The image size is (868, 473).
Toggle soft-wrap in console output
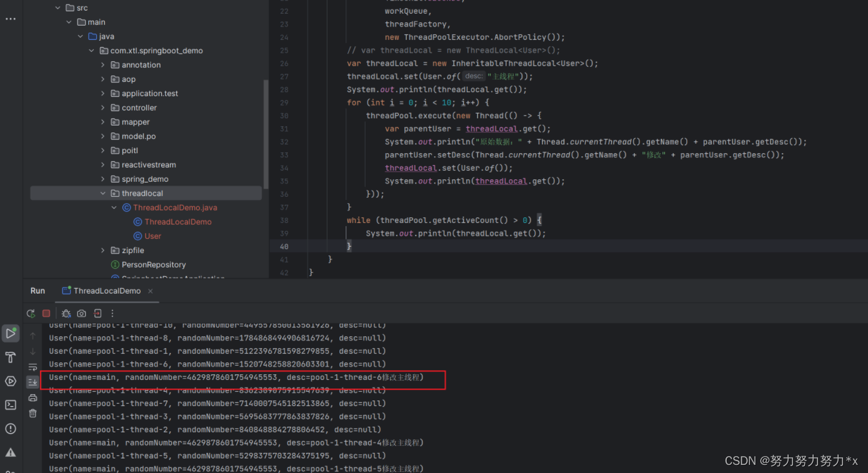33,367
